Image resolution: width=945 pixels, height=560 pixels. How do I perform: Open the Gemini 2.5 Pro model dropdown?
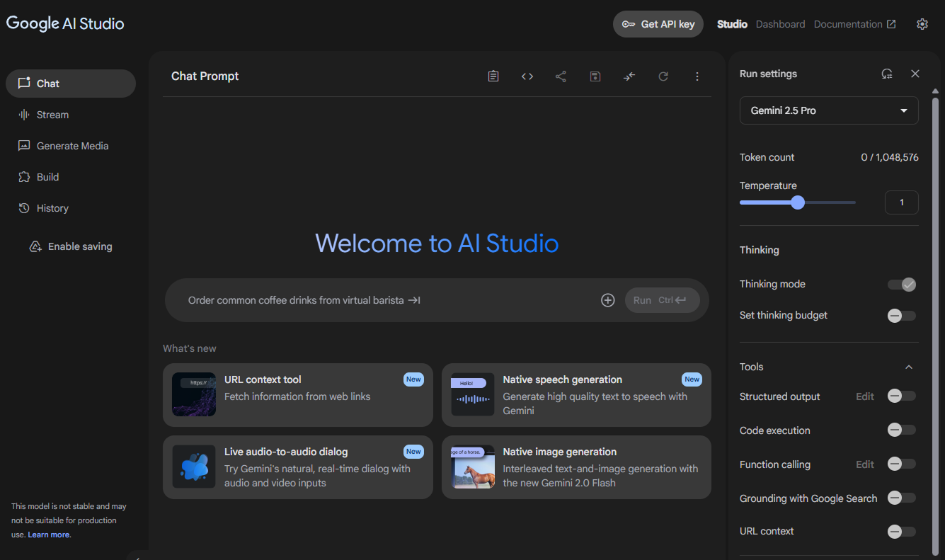click(829, 110)
